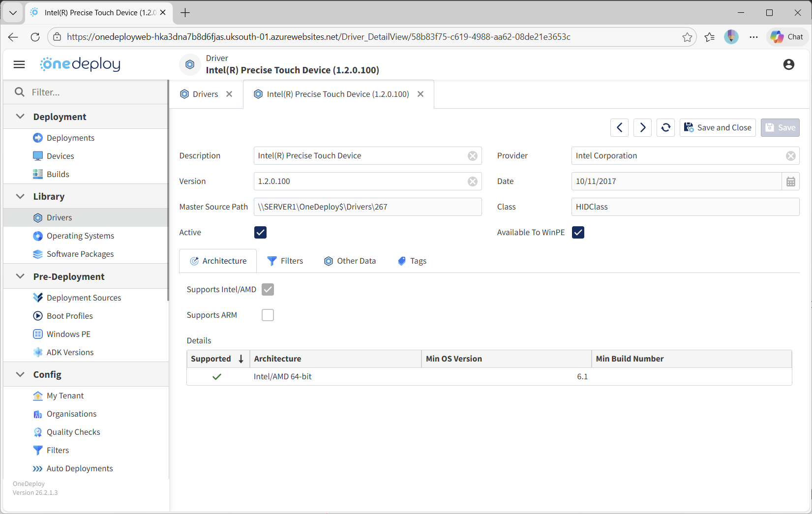
Task: Enable the Supports ARM checkbox
Action: [268, 315]
